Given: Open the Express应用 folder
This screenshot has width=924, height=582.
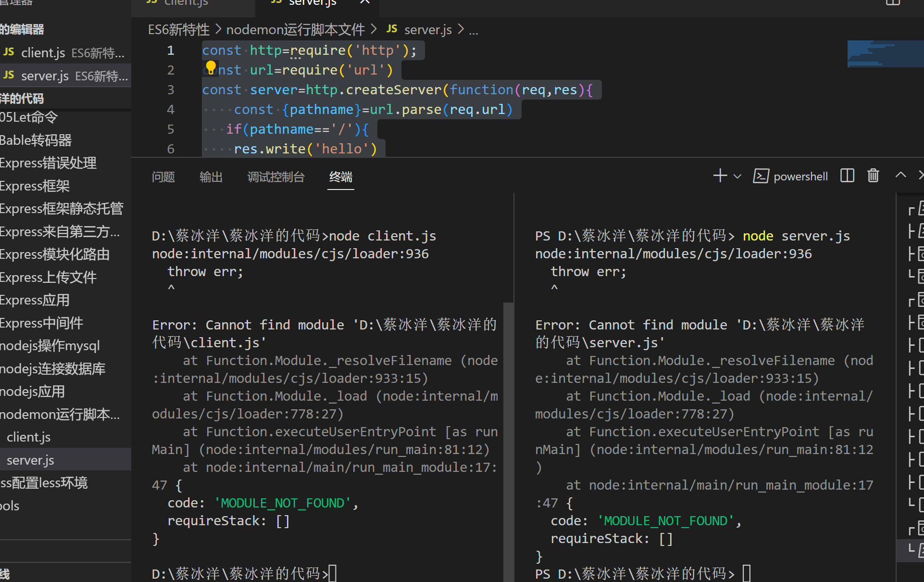Looking at the screenshot, I should (x=65, y=300).
